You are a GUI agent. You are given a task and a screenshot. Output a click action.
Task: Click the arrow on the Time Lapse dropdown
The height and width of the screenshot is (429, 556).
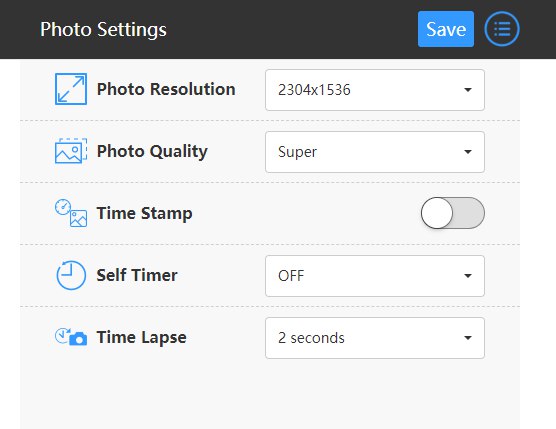click(x=468, y=338)
